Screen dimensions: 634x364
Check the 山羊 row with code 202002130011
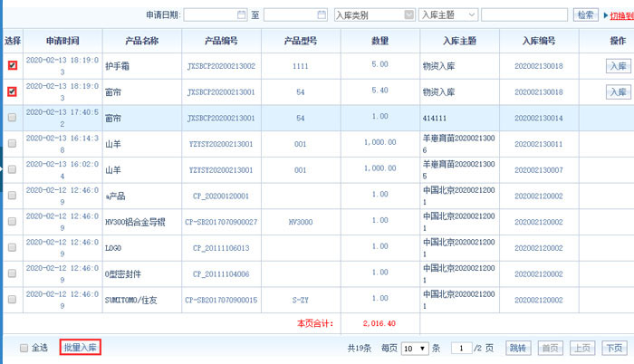point(12,144)
